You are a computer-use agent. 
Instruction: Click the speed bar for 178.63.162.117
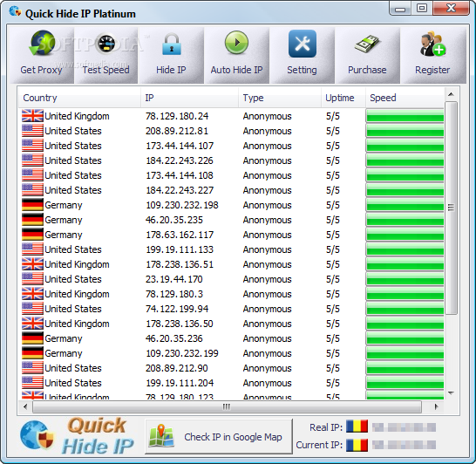click(405, 235)
